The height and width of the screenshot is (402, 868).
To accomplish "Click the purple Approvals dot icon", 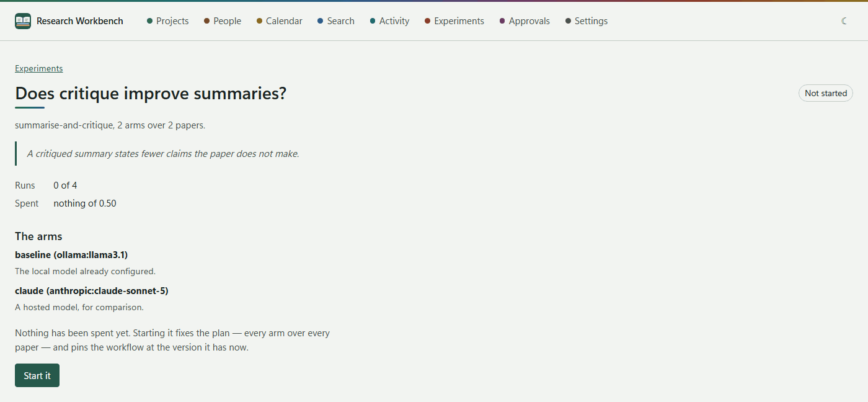I will [502, 21].
